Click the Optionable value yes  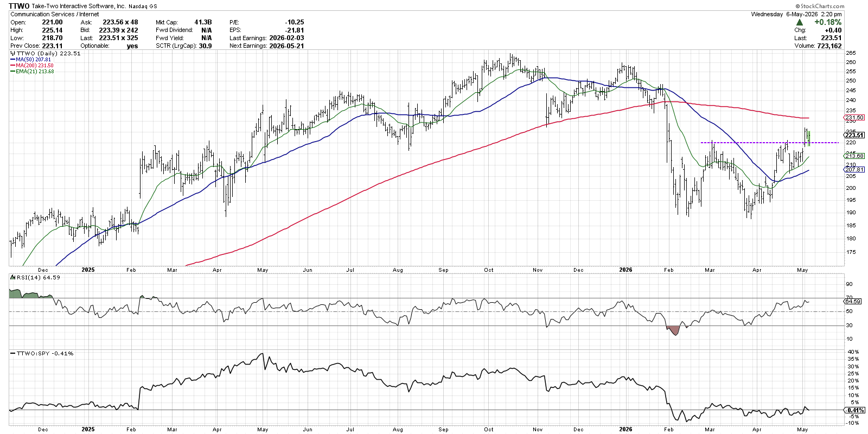pyautogui.click(x=132, y=46)
